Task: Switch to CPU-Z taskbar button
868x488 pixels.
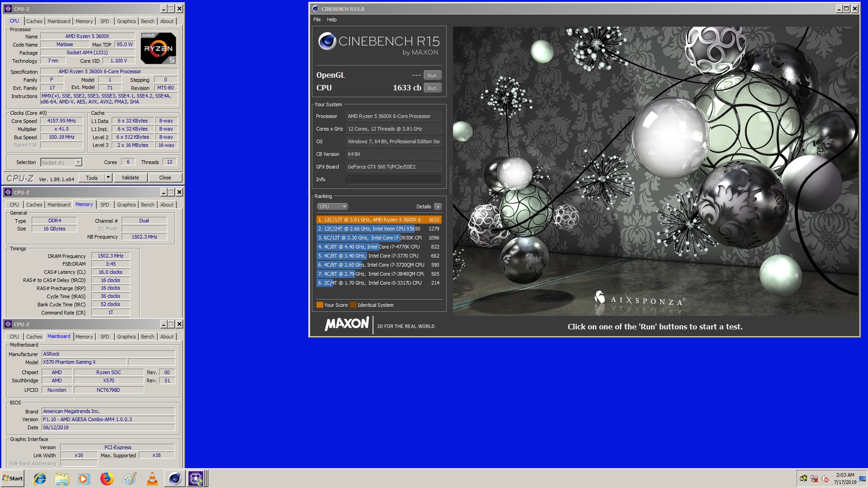Action: click(x=197, y=479)
